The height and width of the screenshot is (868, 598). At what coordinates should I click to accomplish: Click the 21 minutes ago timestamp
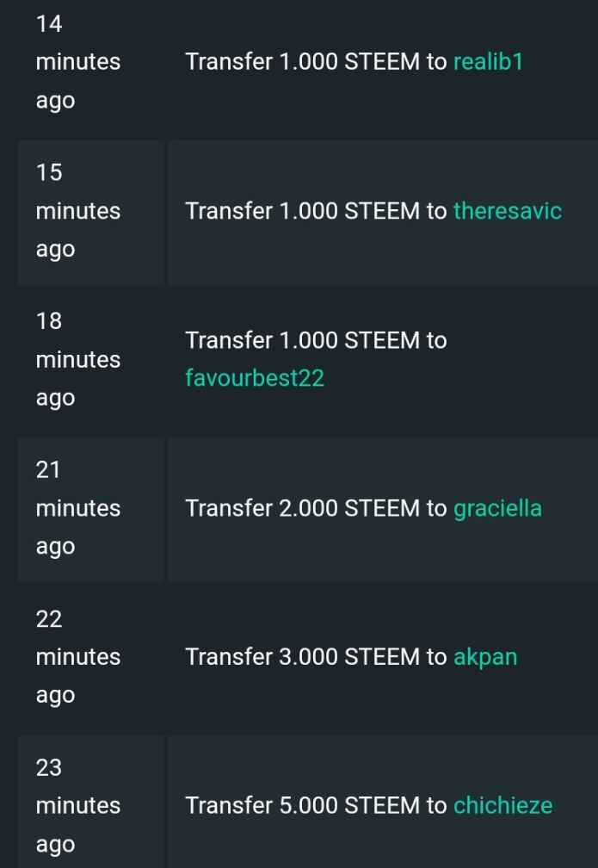(x=78, y=508)
